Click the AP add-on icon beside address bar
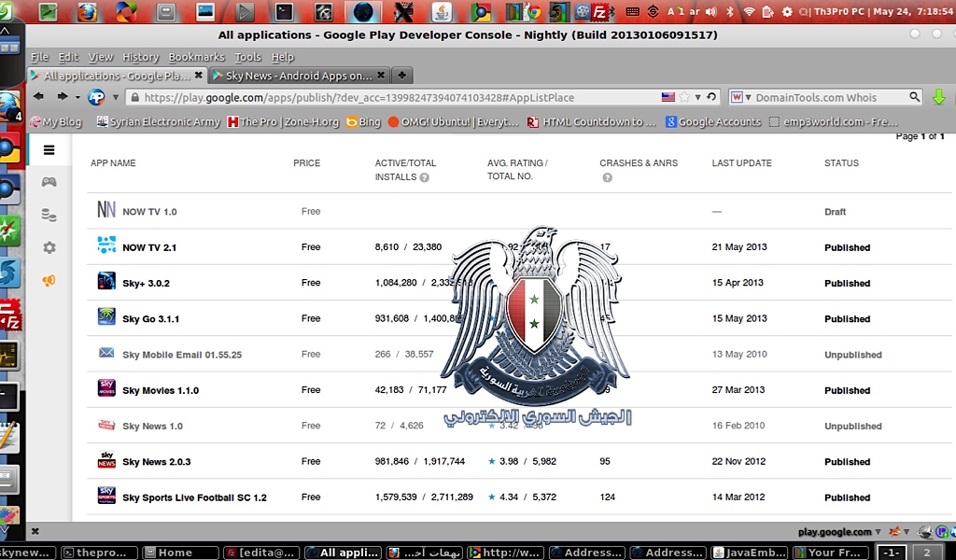Image resolution: width=956 pixels, height=560 pixels. 96,97
